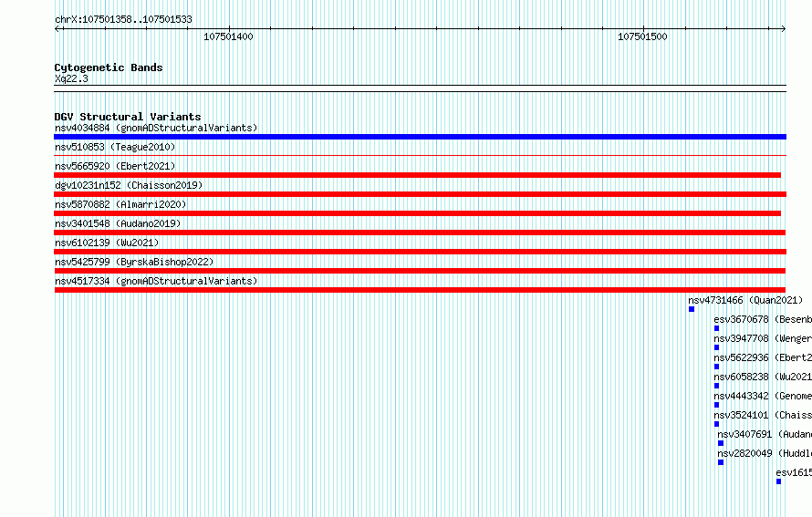812x517 pixels.
Task: Open the nsv3524101 variant label
Action: pyautogui.click(x=763, y=415)
